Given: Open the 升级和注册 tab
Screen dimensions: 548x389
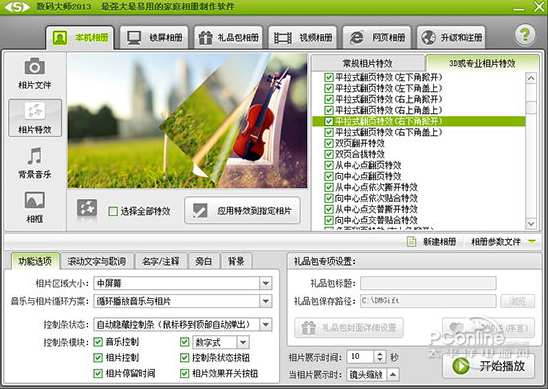Looking at the screenshot, I should (451, 37).
